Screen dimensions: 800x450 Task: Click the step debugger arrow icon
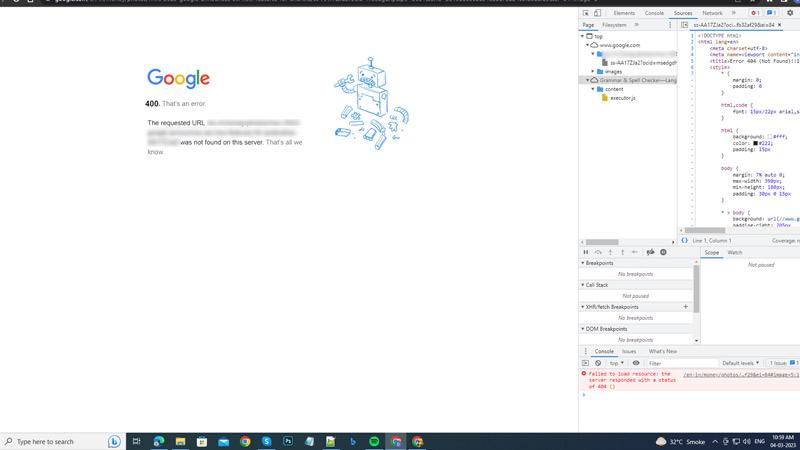(634, 252)
